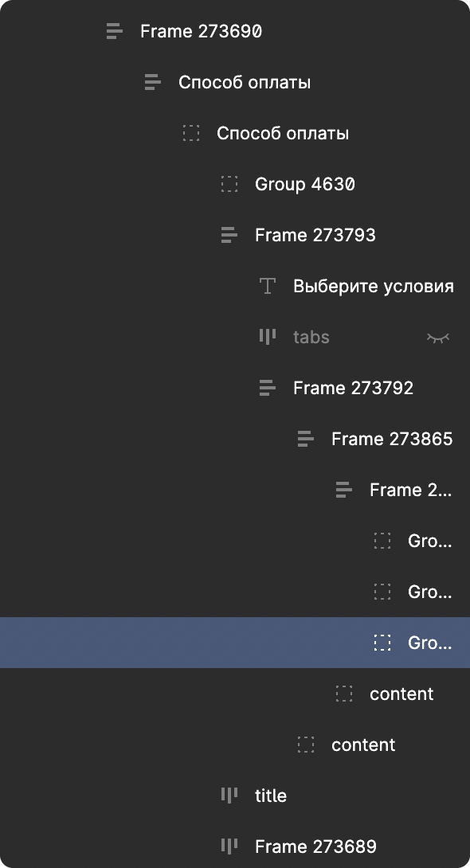Viewport: 470px width, 868px height.
Task: Show the hidden tabs layer via eye icon
Action: [x=438, y=337]
